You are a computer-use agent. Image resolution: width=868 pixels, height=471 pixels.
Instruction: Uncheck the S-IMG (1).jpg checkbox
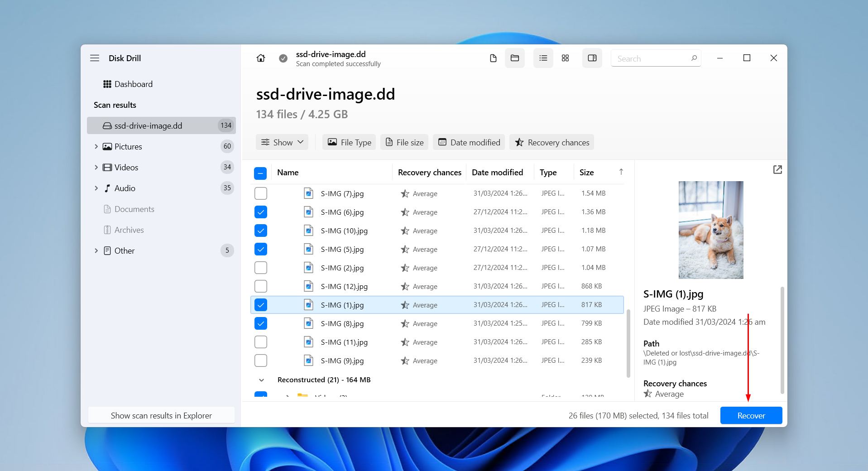[x=261, y=305]
